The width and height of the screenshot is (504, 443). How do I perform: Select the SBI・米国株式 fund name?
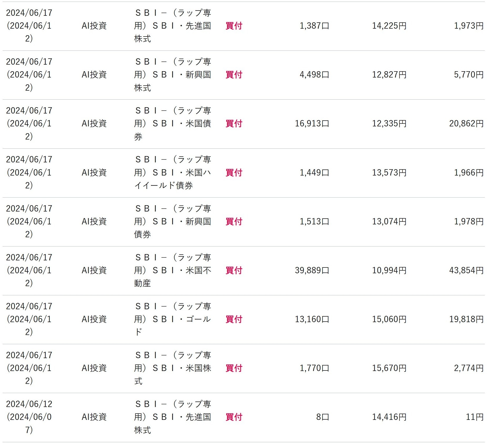point(172,368)
